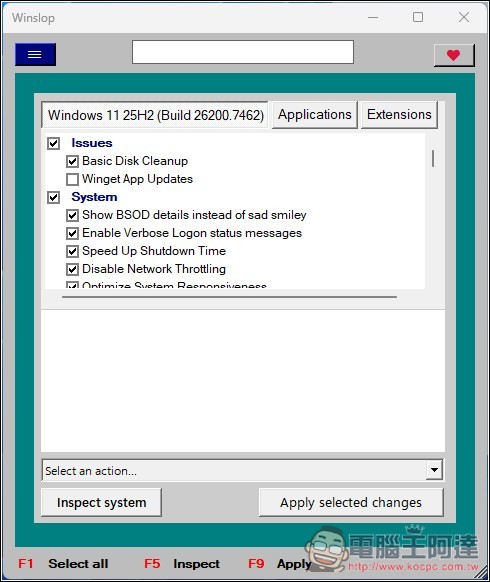Uncheck Disable Network Throttling

(x=72, y=269)
